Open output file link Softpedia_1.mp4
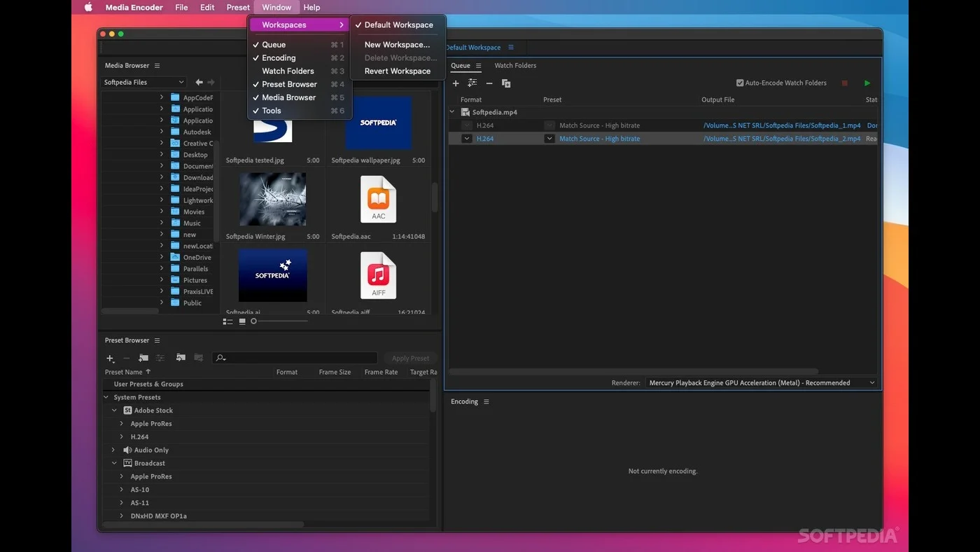The height and width of the screenshot is (552, 980). click(x=782, y=125)
